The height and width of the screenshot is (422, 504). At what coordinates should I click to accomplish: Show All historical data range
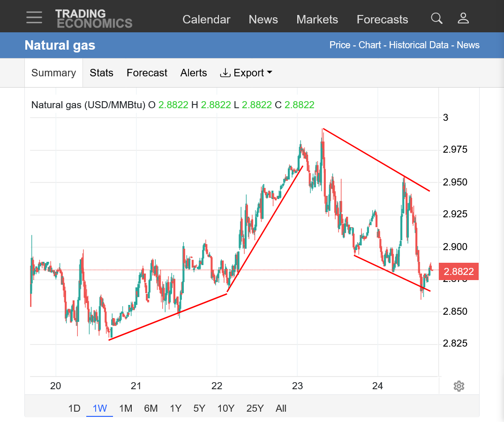click(x=281, y=408)
